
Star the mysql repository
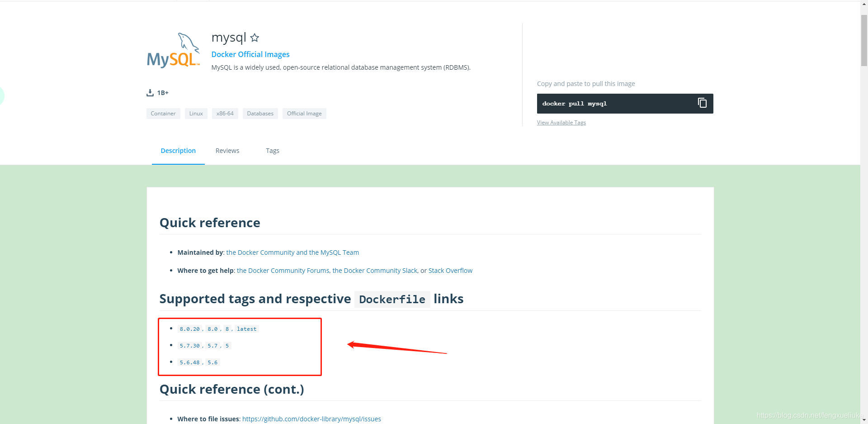tap(255, 38)
